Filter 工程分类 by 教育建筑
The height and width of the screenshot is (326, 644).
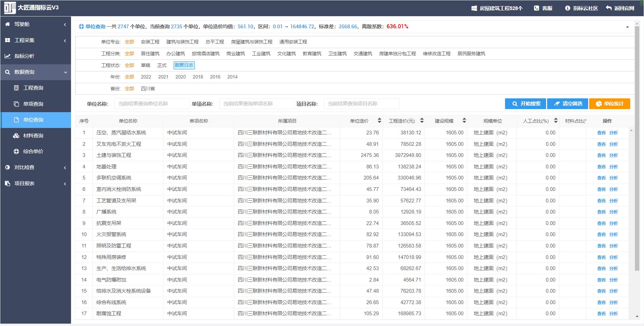click(x=312, y=54)
